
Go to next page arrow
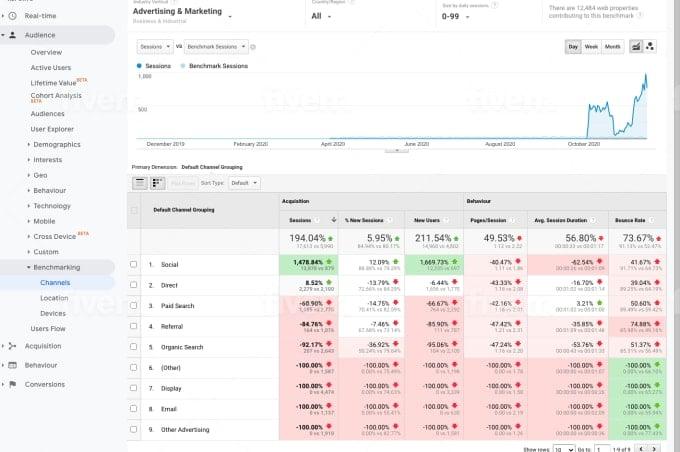pos(654,449)
